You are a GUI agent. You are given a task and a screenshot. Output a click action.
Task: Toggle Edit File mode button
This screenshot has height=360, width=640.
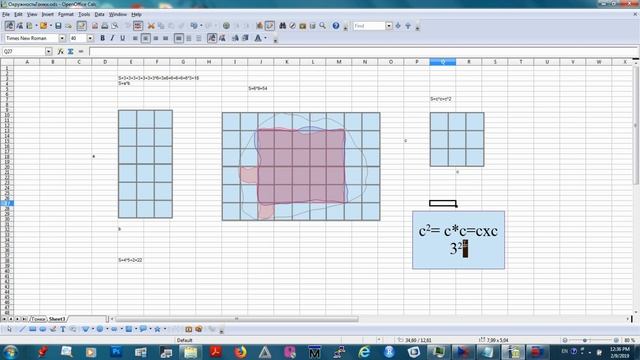tap(82, 26)
